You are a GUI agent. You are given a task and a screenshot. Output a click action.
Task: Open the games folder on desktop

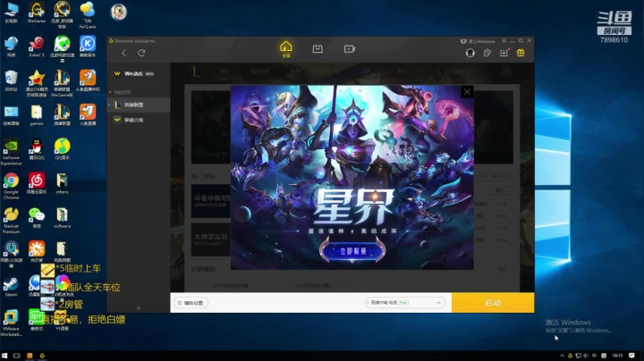[x=37, y=115]
